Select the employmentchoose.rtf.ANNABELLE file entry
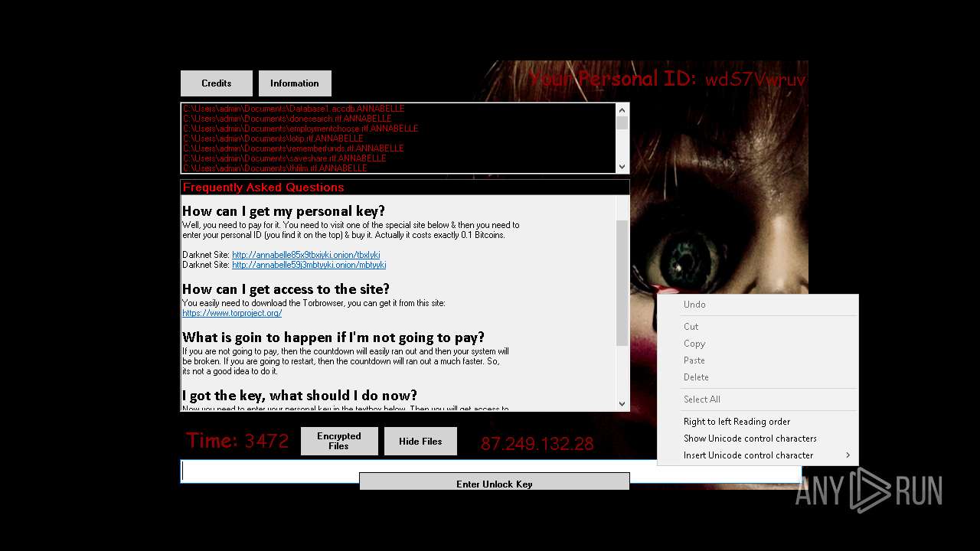The width and height of the screenshot is (980, 551). pyautogui.click(x=301, y=129)
